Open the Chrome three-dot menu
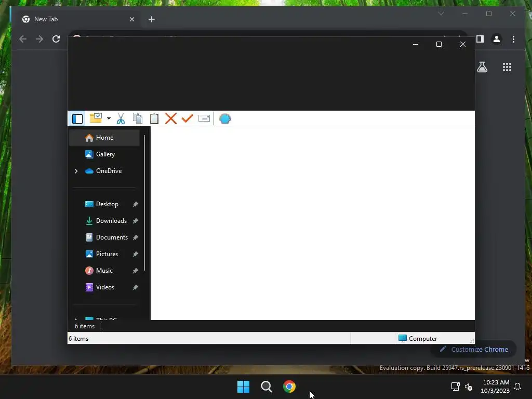532x399 pixels. (x=513, y=39)
